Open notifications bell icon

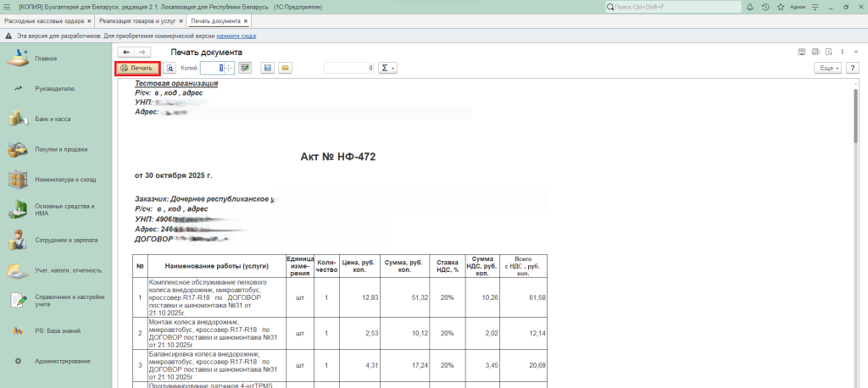coord(750,7)
